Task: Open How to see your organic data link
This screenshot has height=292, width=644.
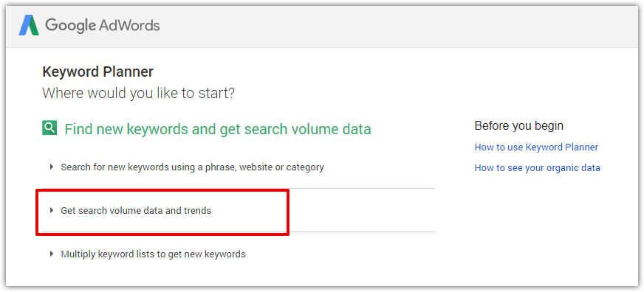Action: point(537,167)
